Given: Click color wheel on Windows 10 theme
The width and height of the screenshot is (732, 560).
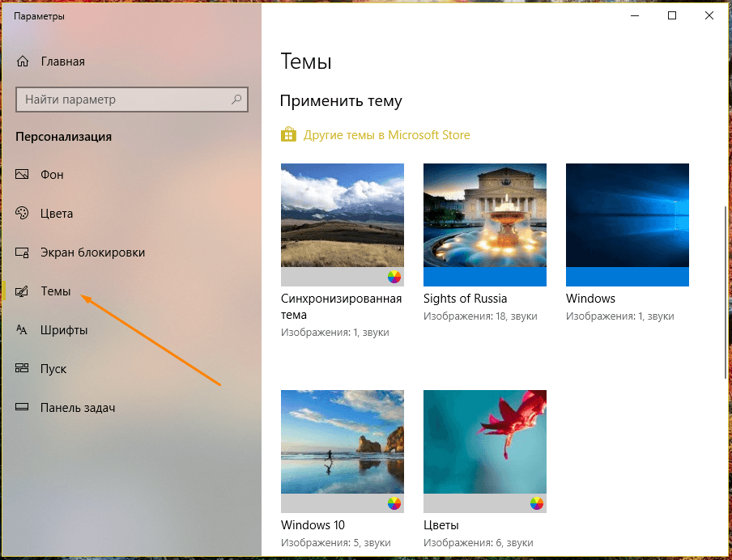Looking at the screenshot, I should pos(394,503).
